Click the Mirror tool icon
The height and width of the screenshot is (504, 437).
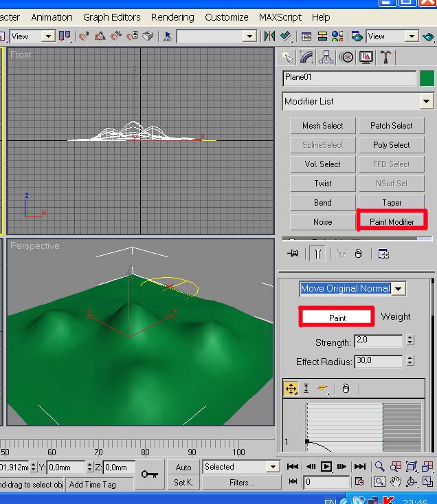click(269, 36)
